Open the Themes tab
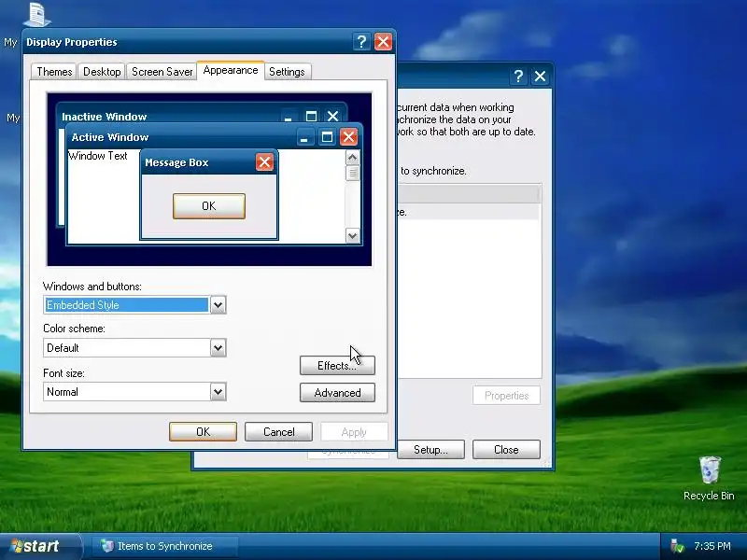Image resolution: width=747 pixels, height=560 pixels. [54, 72]
